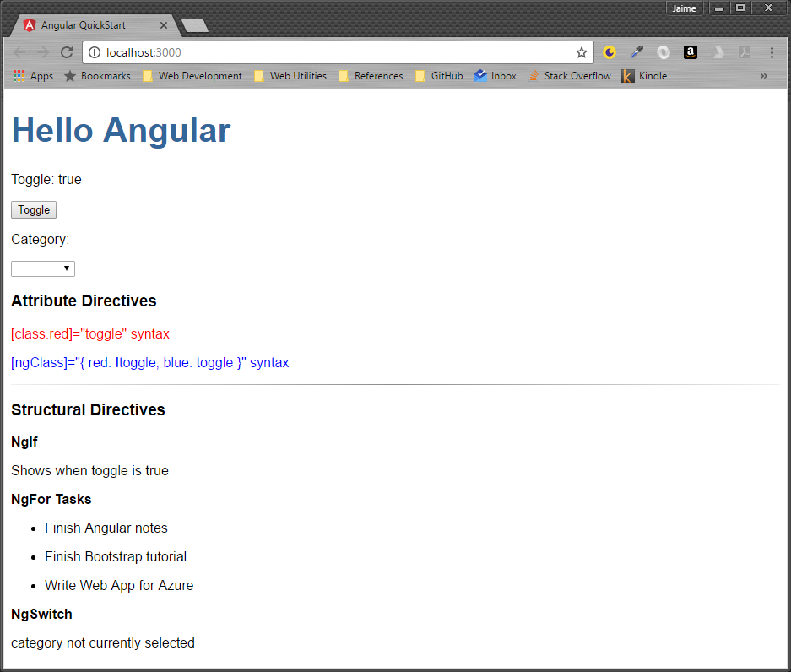Show more bookmarks with chevron
Image resolution: width=791 pixels, height=672 pixels.
pyautogui.click(x=764, y=76)
